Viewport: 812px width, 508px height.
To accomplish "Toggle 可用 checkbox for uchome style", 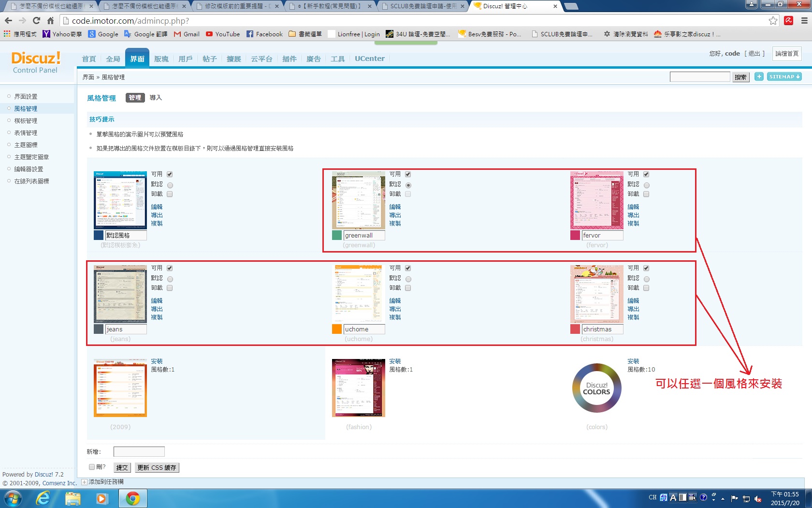I will [x=408, y=268].
